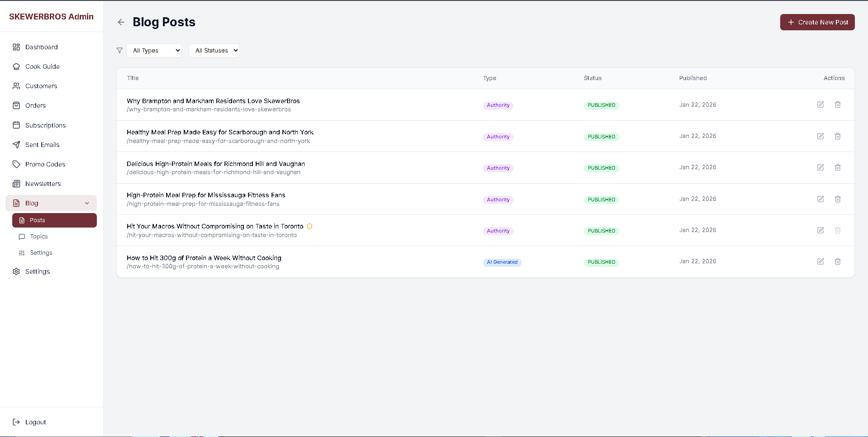This screenshot has width=868, height=437.
Task: Open Blog Settings sub-item in sidebar
Action: click(41, 253)
